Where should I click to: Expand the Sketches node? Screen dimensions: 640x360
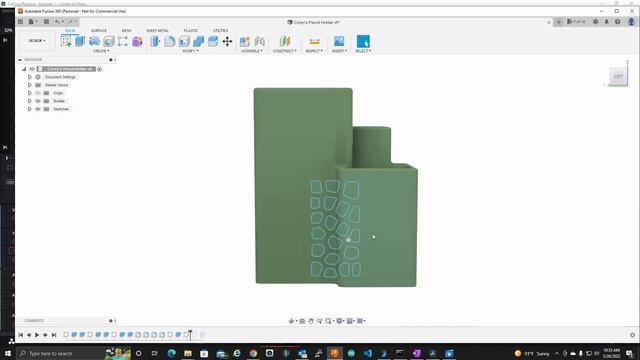[30, 109]
